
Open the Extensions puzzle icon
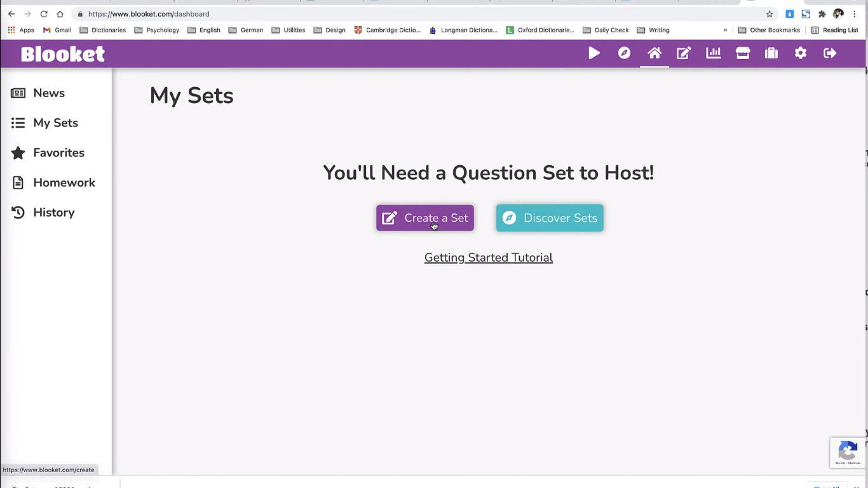coord(822,14)
